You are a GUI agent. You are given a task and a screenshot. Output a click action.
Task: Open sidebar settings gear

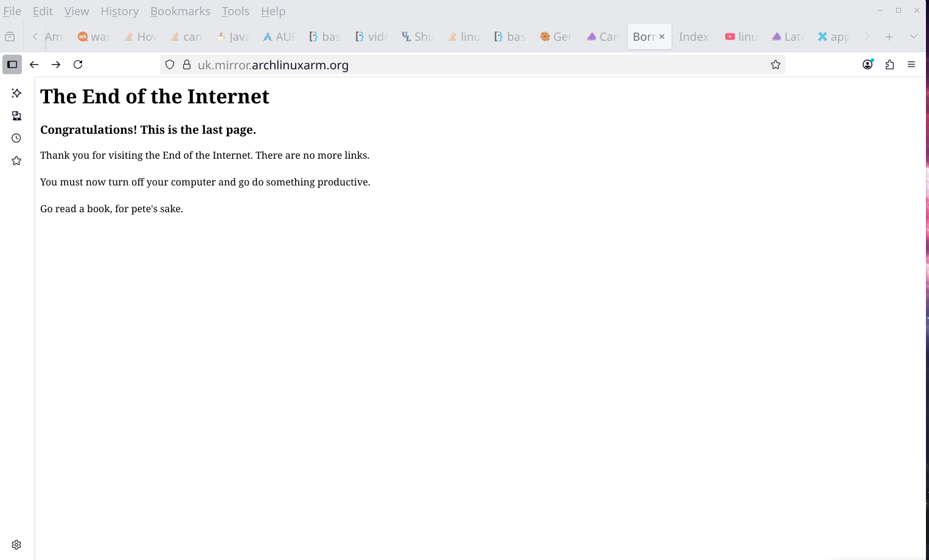[x=16, y=545]
